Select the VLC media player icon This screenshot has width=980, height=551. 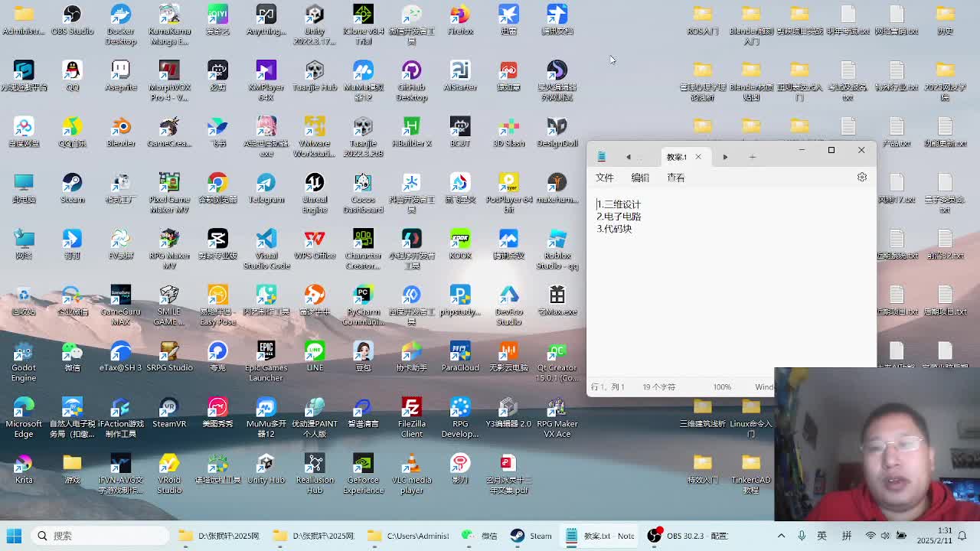point(412,474)
